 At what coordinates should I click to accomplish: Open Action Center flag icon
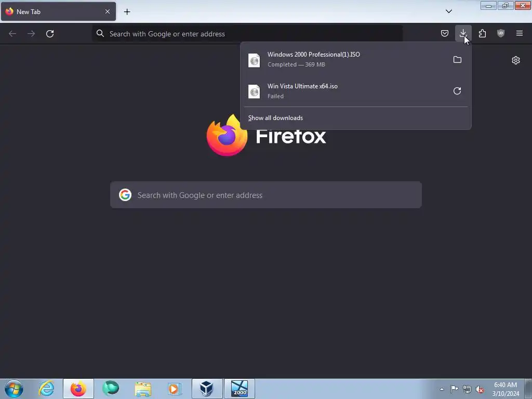click(454, 389)
